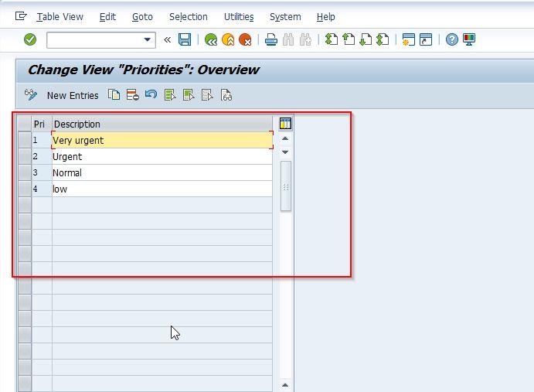Click the yellow Exit icon
The image size is (534, 392).
tap(228, 39)
